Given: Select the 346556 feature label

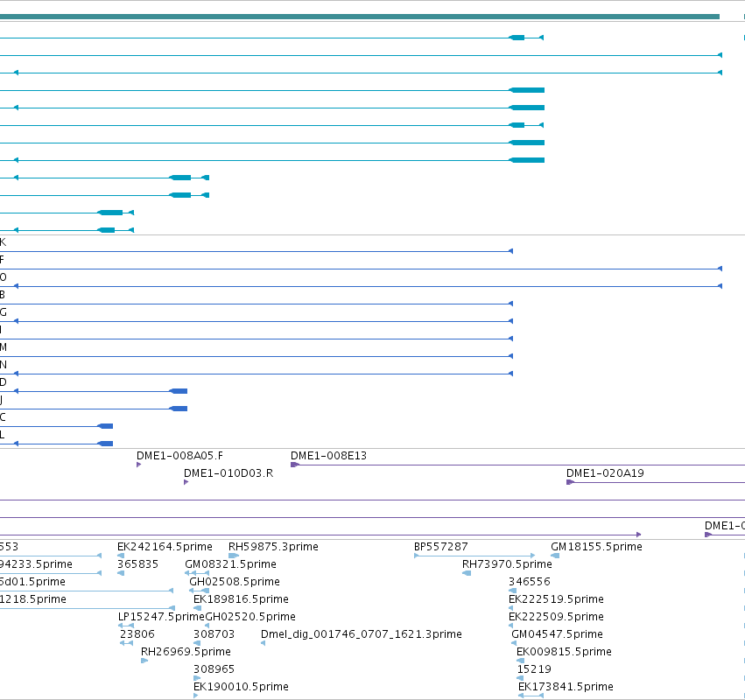Looking at the screenshot, I should 530,582.
